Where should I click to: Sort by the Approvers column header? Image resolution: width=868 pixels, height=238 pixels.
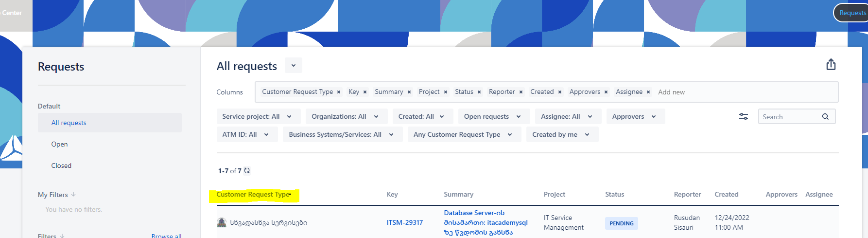tap(781, 194)
